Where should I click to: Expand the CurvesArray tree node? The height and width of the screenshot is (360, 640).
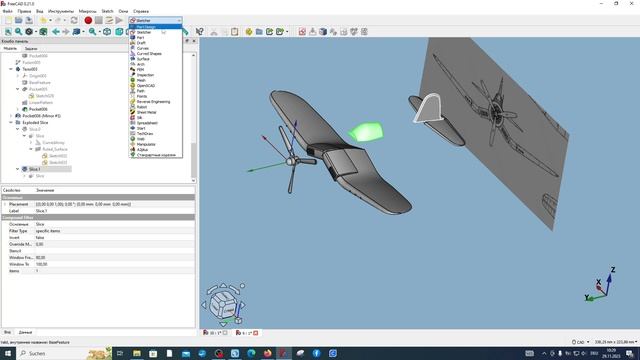[31, 143]
